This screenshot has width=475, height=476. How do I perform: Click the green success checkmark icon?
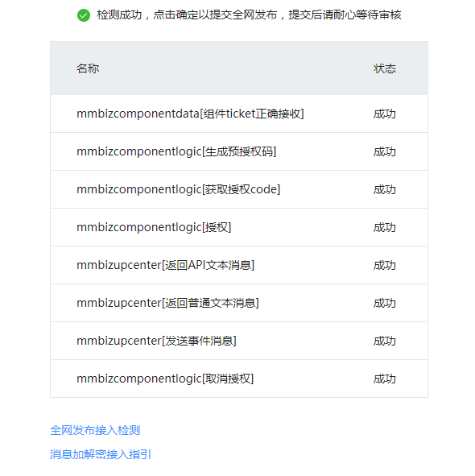tap(84, 15)
